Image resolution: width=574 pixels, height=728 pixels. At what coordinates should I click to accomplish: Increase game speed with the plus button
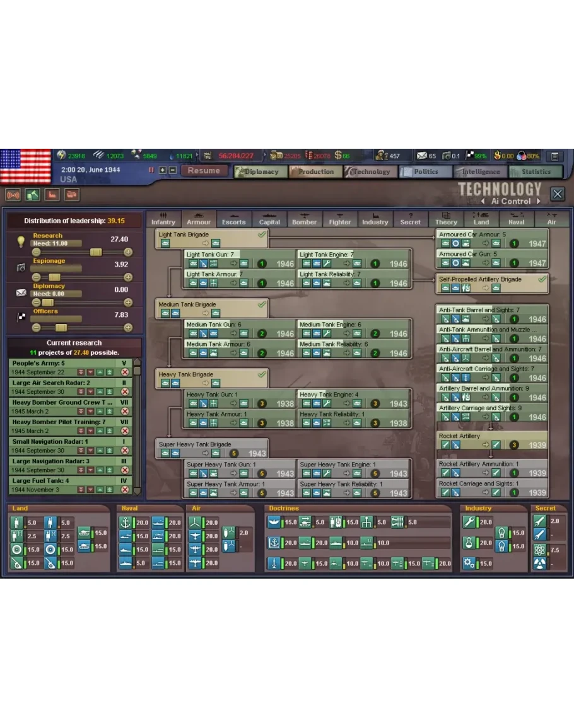click(162, 170)
